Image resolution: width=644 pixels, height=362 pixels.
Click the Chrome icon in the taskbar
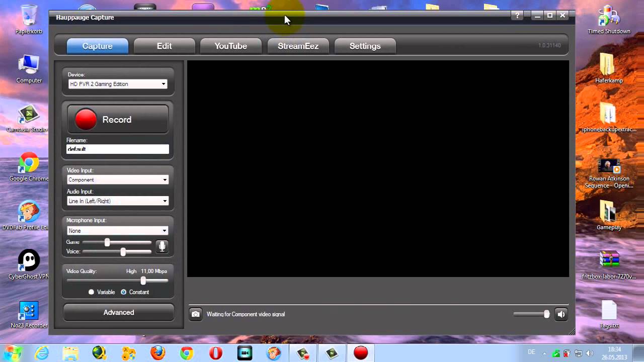coord(187,353)
